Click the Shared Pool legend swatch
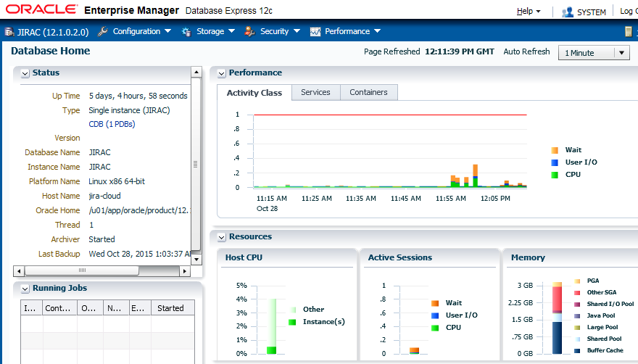Viewport: 638px width, 364px height. coord(577,339)
